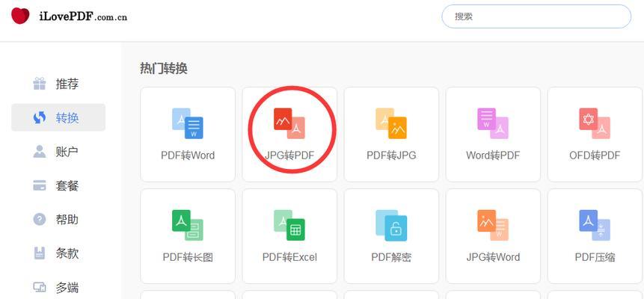Image resolution: width=644 pixels, height=299 pixels.
Task: Click the PDF解密 label text
Action: 391,257
